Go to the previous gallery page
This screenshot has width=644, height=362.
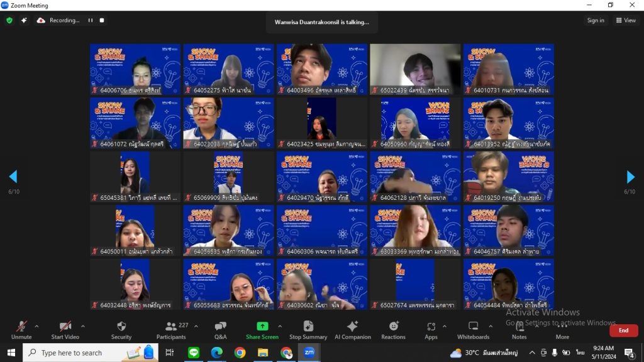(x=13, y=177)
